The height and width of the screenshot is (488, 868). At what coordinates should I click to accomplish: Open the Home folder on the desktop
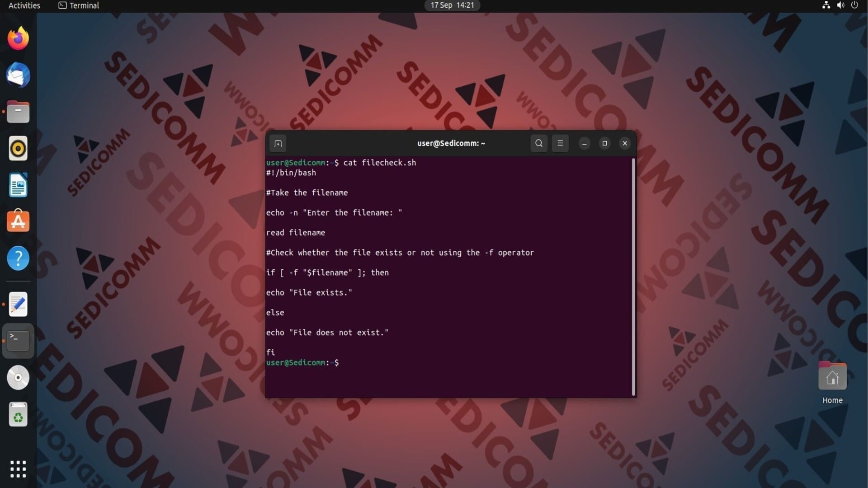pyautogui.click(x=832, y=383)
